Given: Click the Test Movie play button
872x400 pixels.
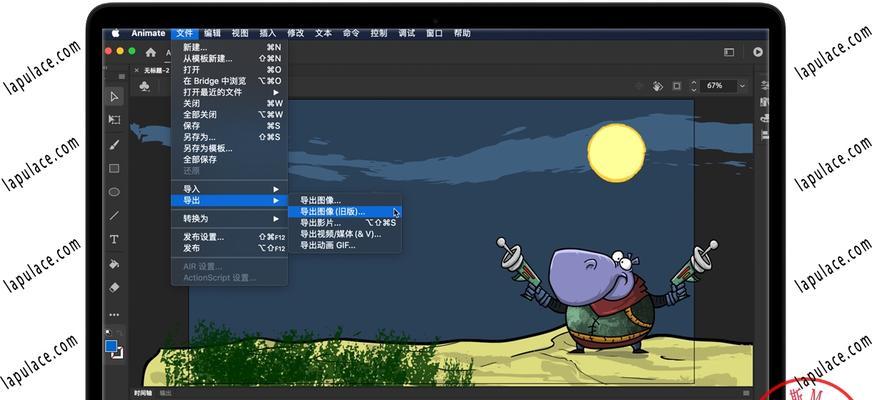Looking at the screenshot, I should point(758,52).
